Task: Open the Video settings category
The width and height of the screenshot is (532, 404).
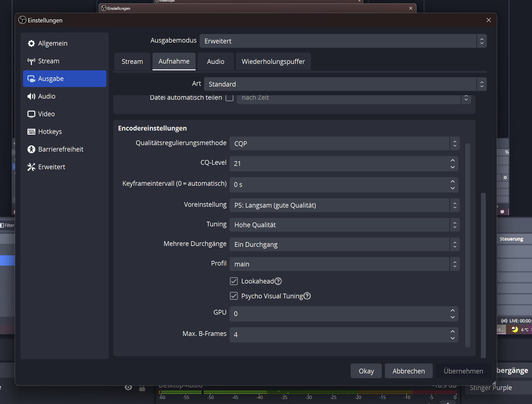Action: tap(64, 114)
